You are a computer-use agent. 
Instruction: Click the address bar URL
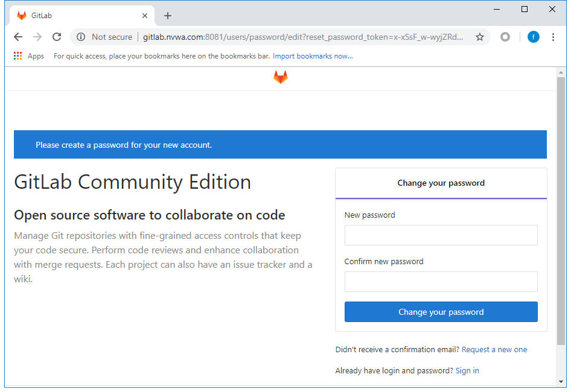coord(303,37)
